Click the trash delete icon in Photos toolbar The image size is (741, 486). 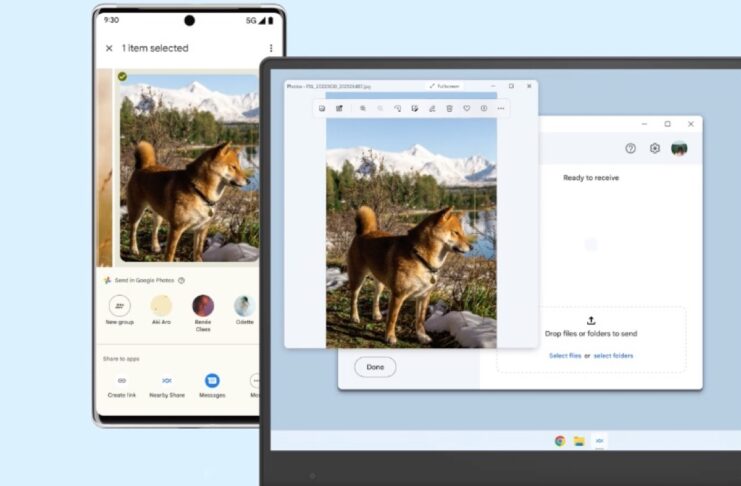point(449,108)
